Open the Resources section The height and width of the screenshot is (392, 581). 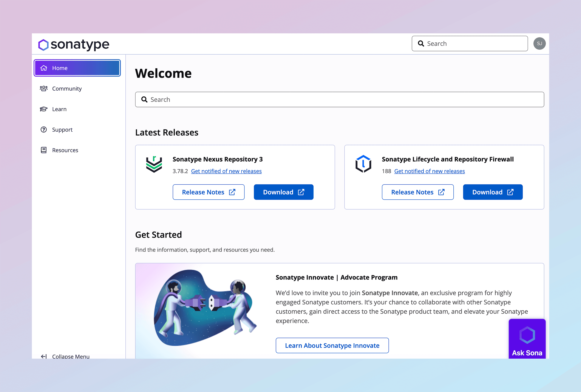(x=77, y=150)
